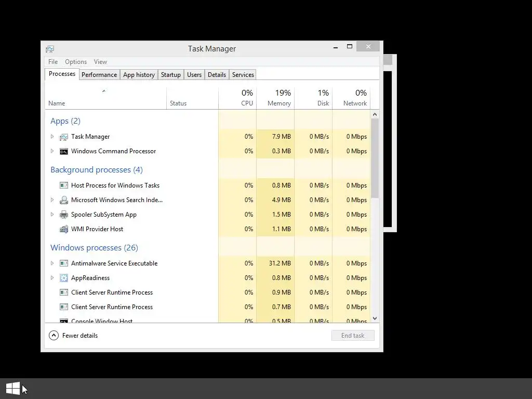This screenshot has height=399, width=532.
Task: Switch to the Details tab
Action: pyautogui.click(x=217, y=75)
